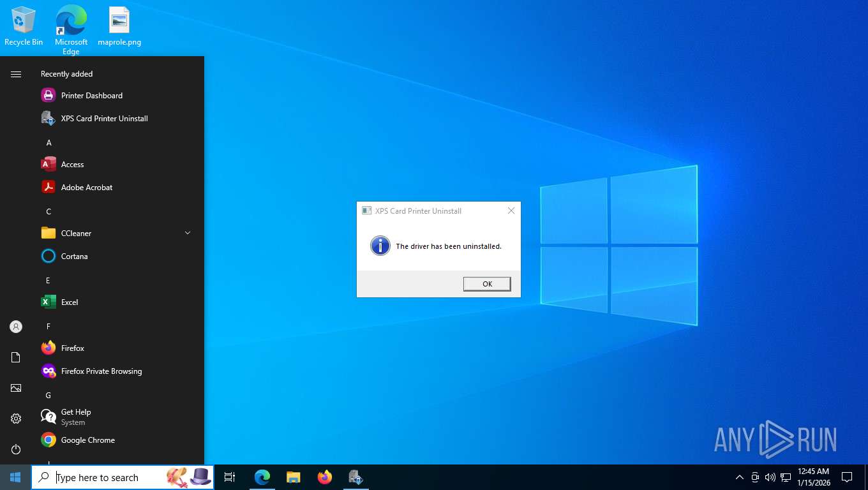The width and height of the screenshot is (868, 490).
Task: Click the Power icon in Start
Action: point(16,449)
